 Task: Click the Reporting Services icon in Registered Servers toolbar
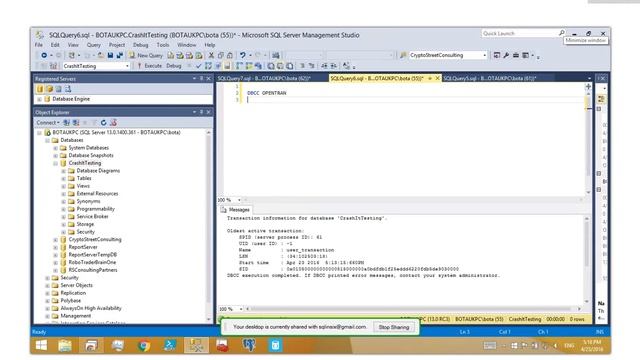pos(58,89)
